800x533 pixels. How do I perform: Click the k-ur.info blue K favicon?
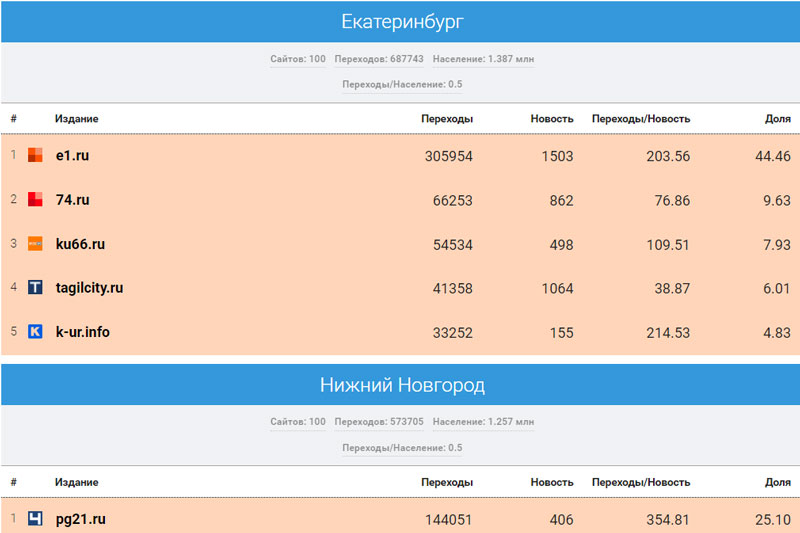pos(35,332)
